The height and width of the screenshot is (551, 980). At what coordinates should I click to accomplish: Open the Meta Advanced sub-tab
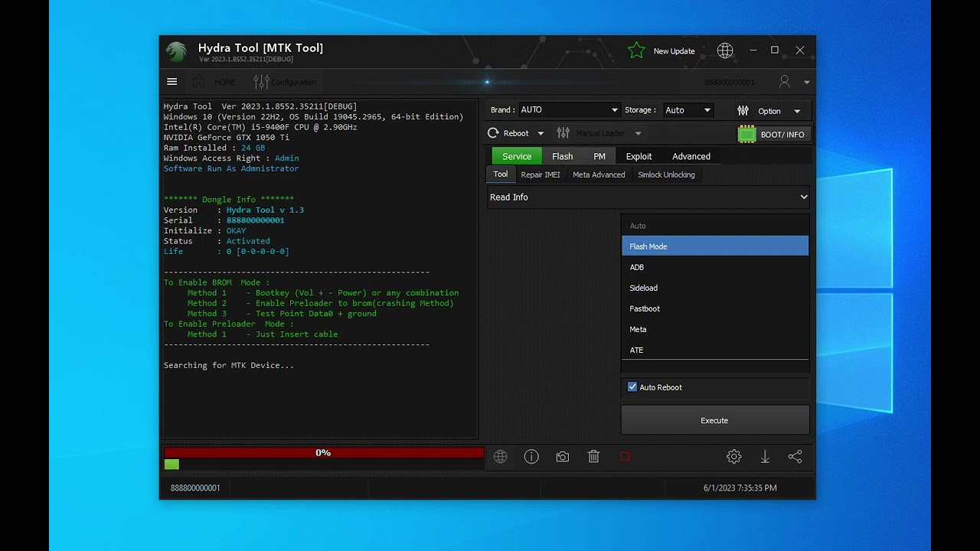(599, 174)
